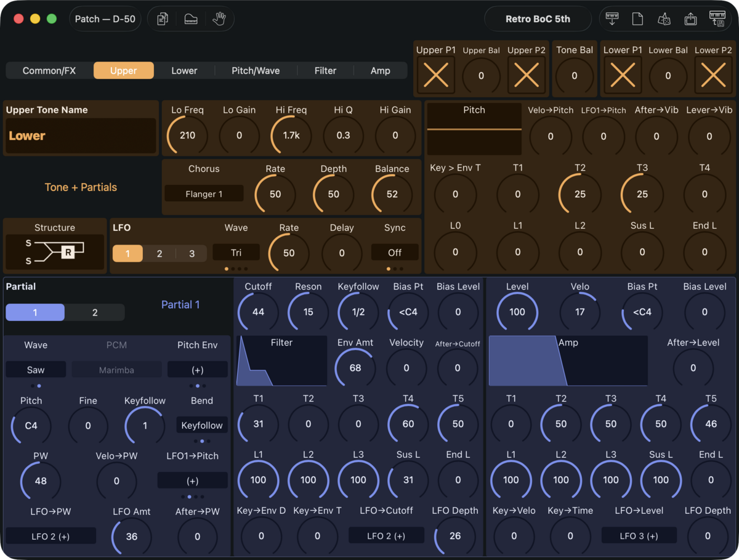Open the PCM Marimba dropdown
This screenshot has width=739, height=560.
click(116, 370)
